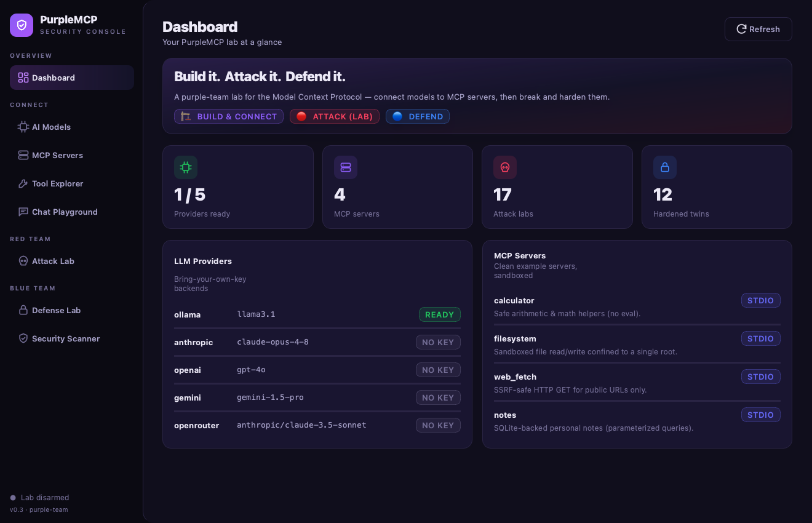Click the PurpleMCP title text
Screen dimensions: 812x523
[69, 20]
